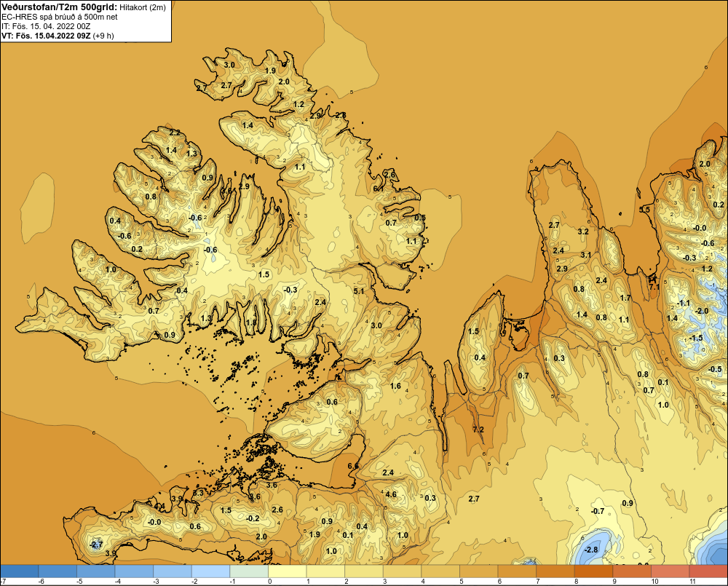Screen dimensions: 728x586
Task: Click the legend swatch between 4 and 5
Action: pyautogui.click(x=440, y=571)
